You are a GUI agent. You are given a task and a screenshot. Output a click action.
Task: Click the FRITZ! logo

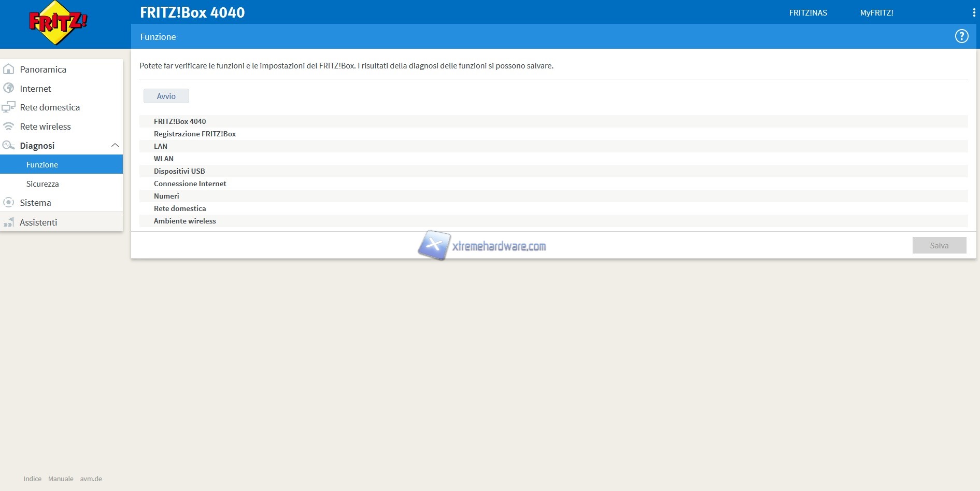[x=58, y=23]
